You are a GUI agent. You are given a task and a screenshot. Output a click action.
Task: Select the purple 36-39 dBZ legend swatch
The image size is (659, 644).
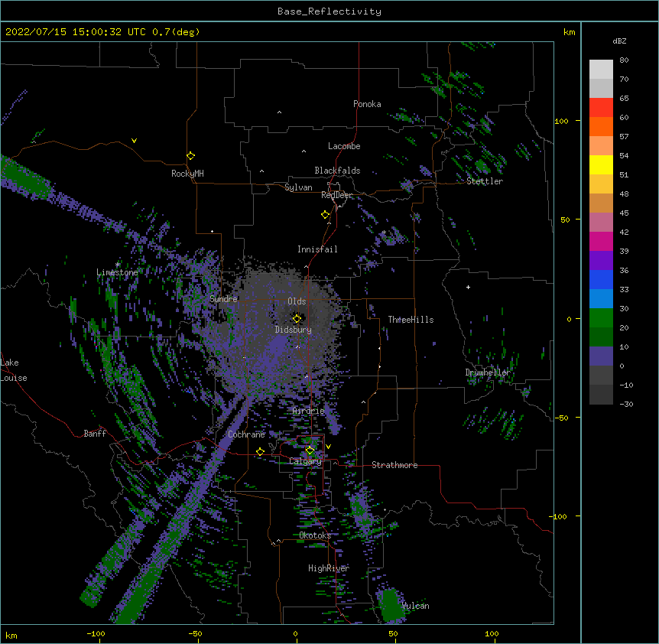click(601, 260)
